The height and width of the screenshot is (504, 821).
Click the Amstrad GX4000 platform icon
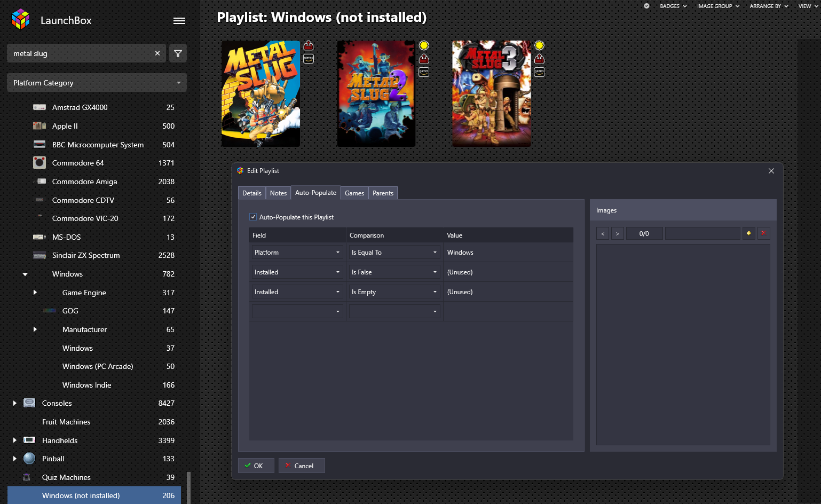point(40,107)
